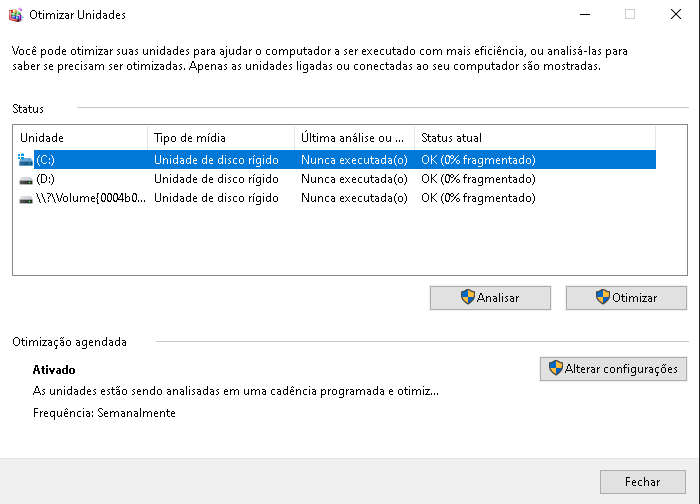Click the Tipo de mídia column header
Screen dimensions: 700x504
220,137
